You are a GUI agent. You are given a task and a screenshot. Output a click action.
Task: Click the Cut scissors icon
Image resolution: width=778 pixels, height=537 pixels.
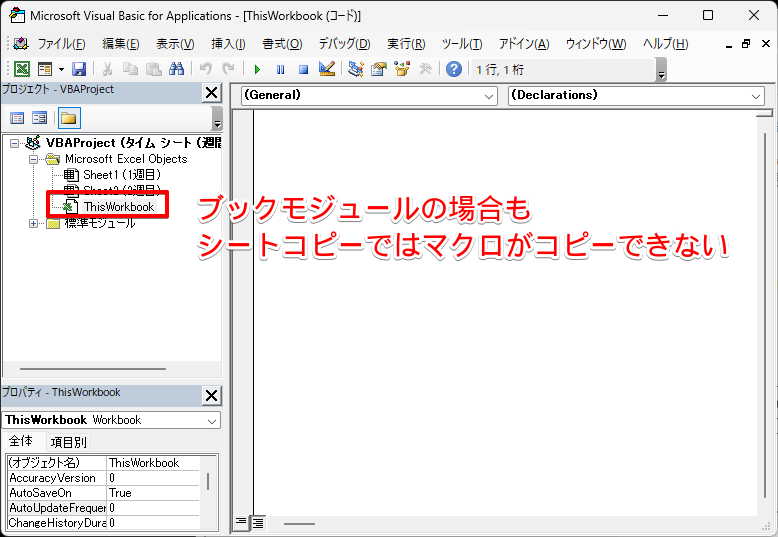(107, 69)
